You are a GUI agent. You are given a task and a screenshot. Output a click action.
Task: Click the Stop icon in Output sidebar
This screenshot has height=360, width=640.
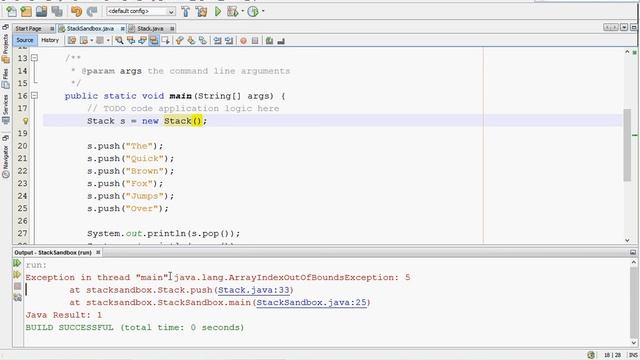[x=17, y=286]
